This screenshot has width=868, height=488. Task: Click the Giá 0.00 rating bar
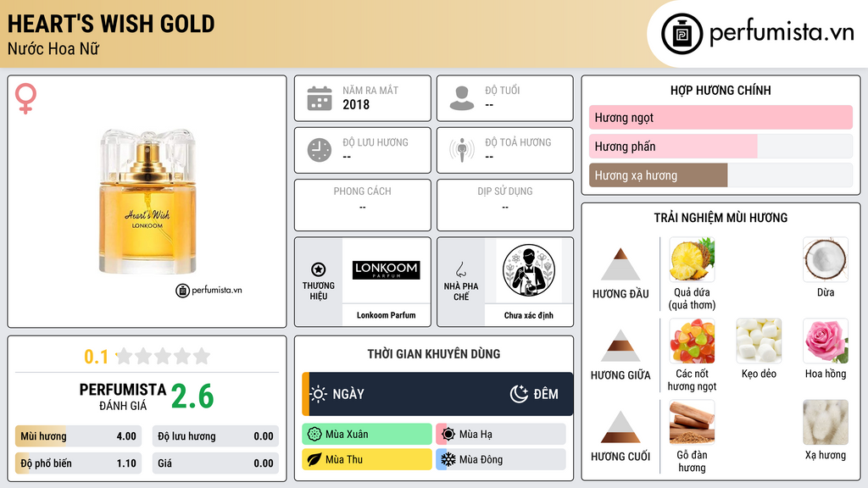coord(215,463)
